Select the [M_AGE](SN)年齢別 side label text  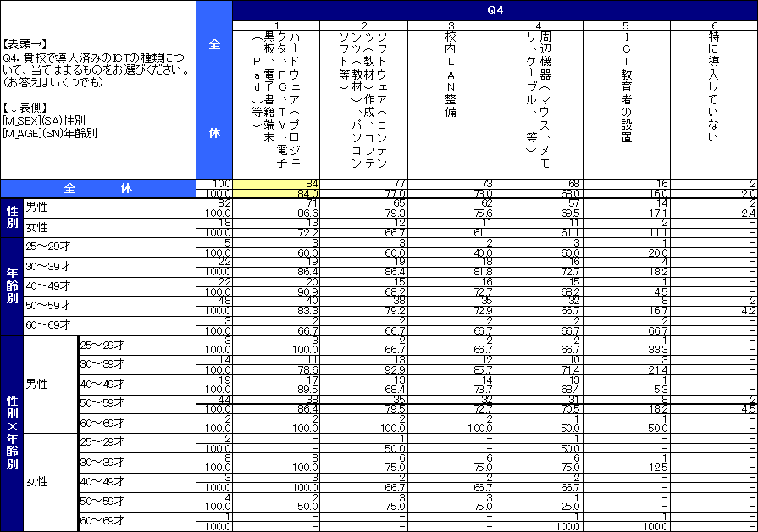(x=49, y=132)
